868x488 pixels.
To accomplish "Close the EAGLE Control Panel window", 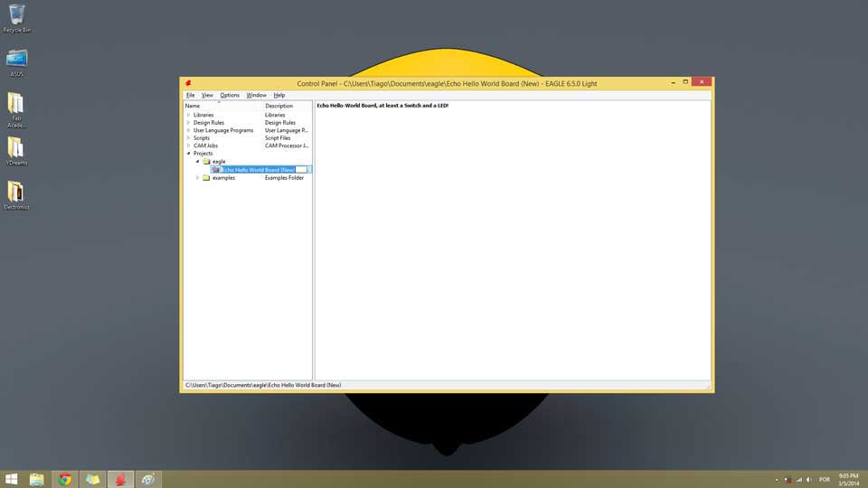I will point(702,82).
